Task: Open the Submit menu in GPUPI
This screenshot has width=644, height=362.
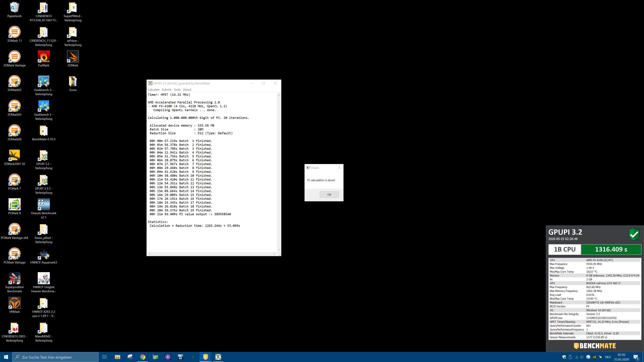Action: [167, 90]
